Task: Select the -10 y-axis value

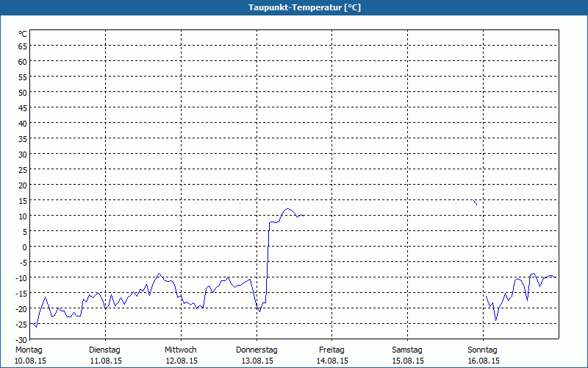Action: [21, 278]
